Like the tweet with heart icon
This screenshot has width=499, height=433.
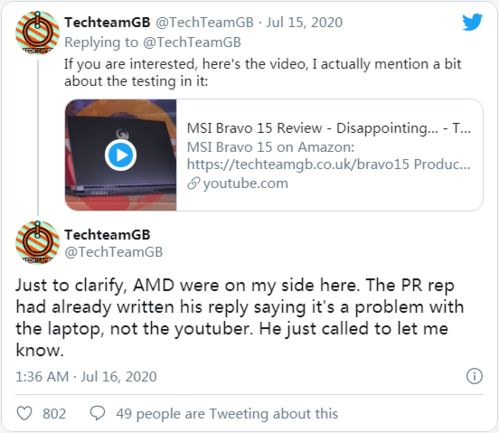click(25, 413)
